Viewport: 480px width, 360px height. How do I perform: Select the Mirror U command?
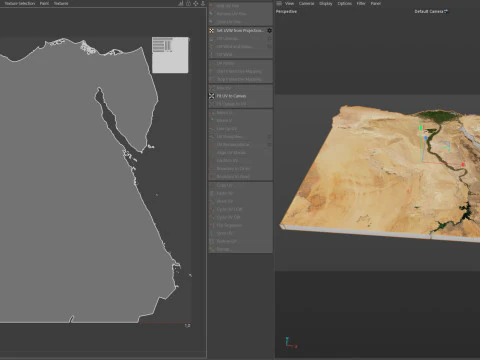click(224, 113)
